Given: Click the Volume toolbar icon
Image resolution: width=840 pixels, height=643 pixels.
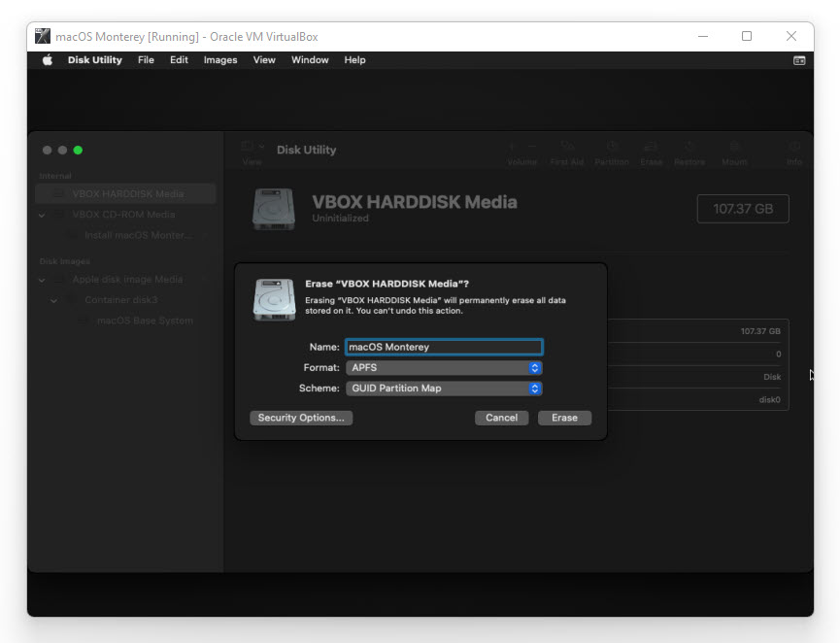Looking at the screenshot, I should (521, 153).
